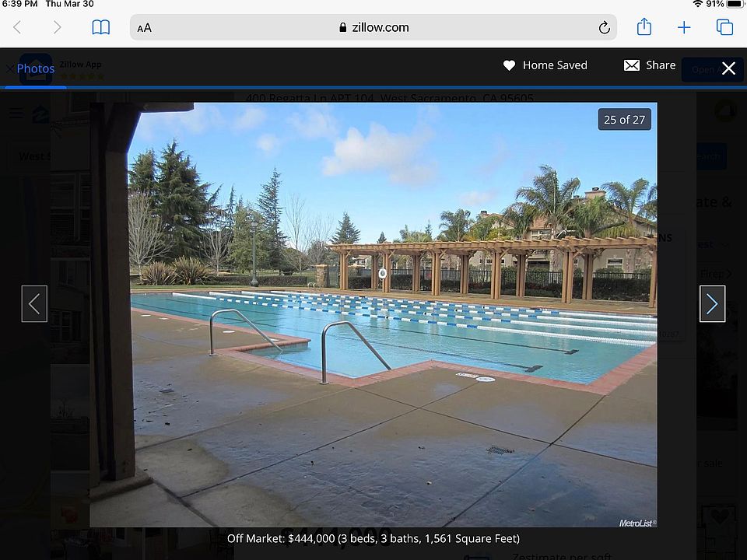Image resolution: width=747 pixels, height=560 pixels.
Task: Open Safari bookmarks book icon
Action: (100, 27)
